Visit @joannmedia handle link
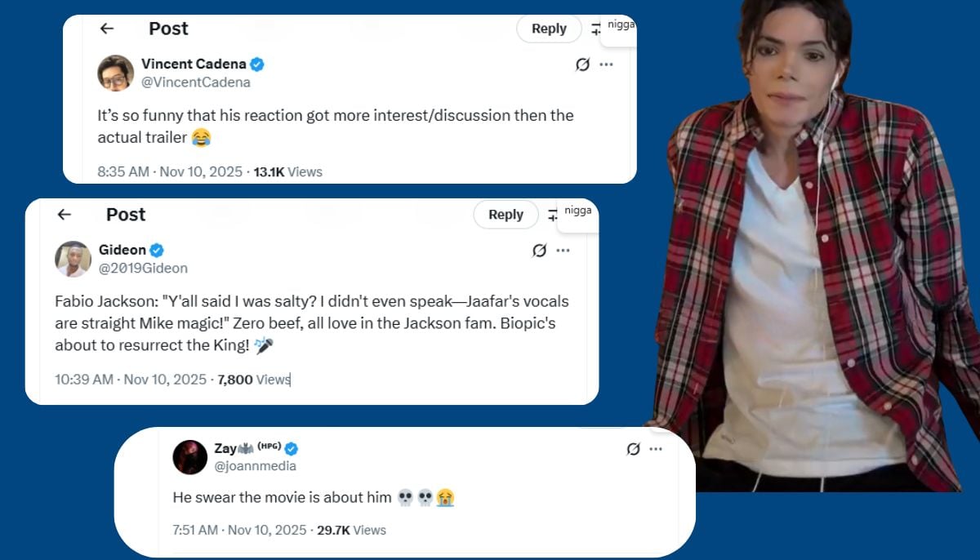This screenshot has height=560, width=980. (255, 466)
